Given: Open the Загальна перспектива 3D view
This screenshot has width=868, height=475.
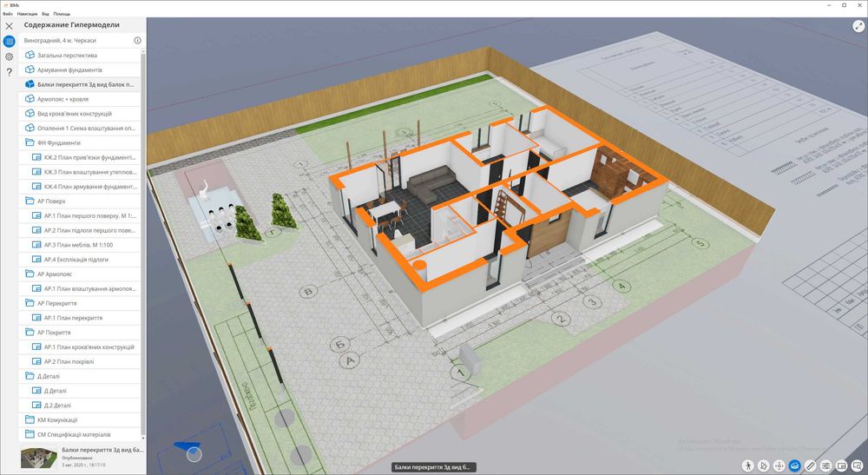Looking at the screenshot, I should coord(82,56).
